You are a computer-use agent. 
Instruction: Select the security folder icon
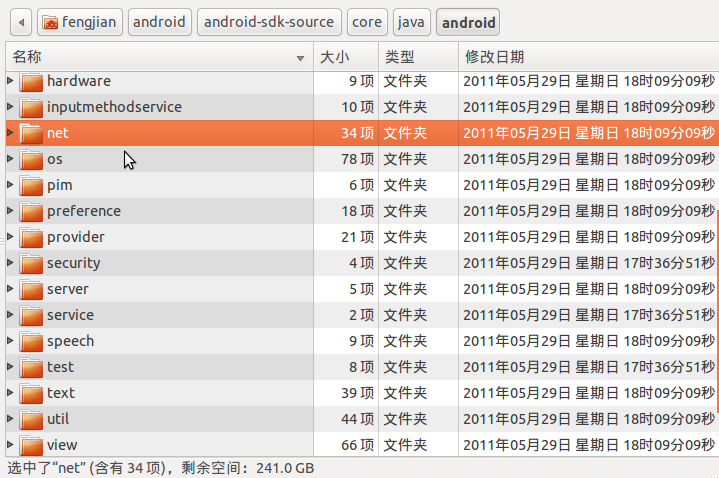[x=31, y=263]
